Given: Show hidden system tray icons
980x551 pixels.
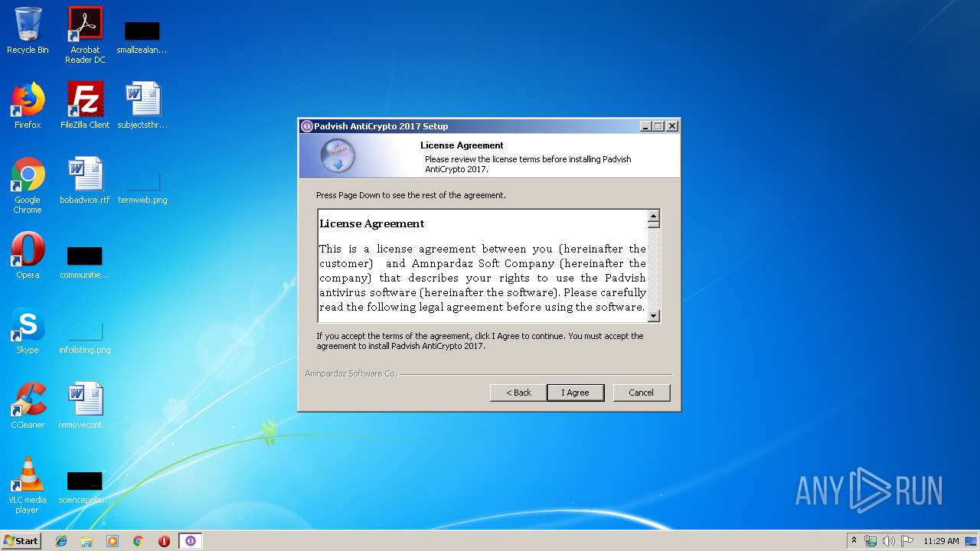Looking at the screenshot, I should pyautogui.click(x=854, y=541).
